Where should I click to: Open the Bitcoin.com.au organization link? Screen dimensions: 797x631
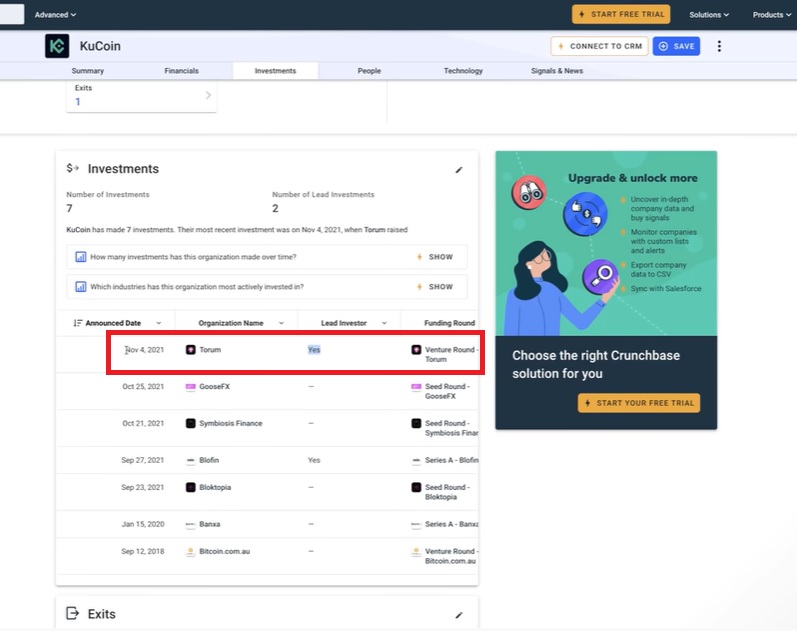tap(225, 551)
